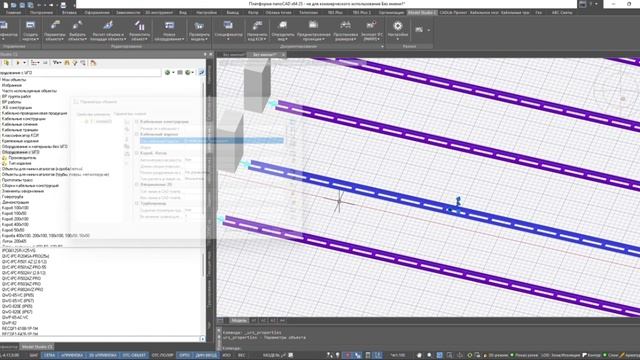Open Спецификатор ribbon tool
The image size is (640, 360).
(228, 31)
